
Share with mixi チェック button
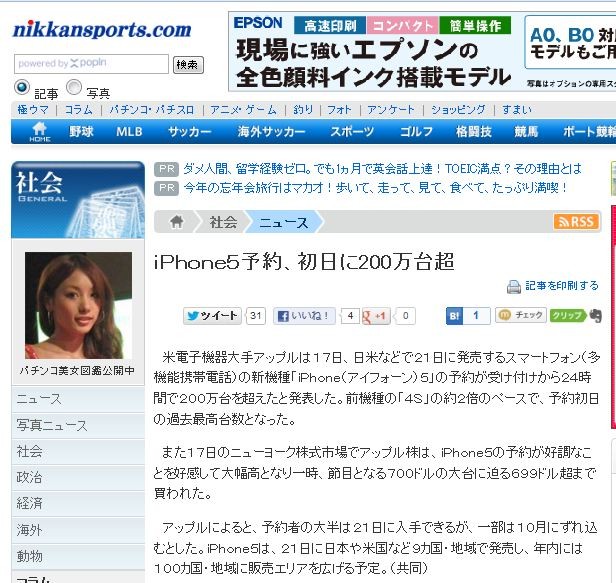click(x=521, y=315)
